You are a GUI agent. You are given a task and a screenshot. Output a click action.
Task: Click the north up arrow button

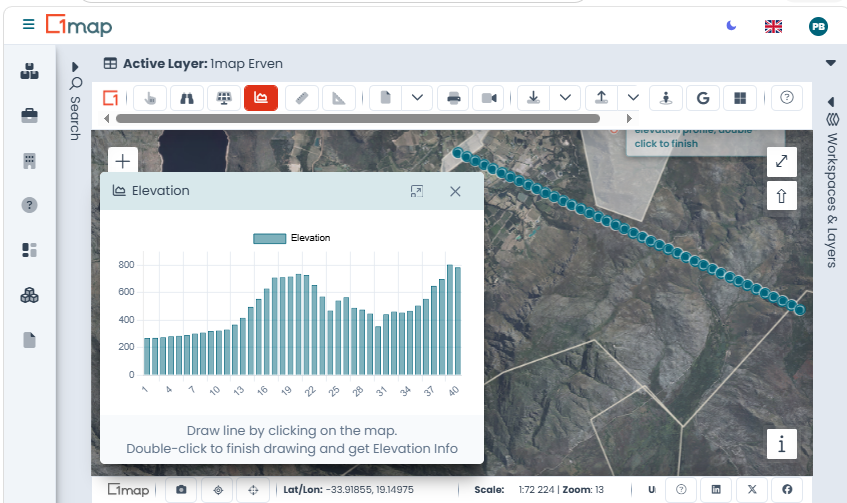coord(782,196)
